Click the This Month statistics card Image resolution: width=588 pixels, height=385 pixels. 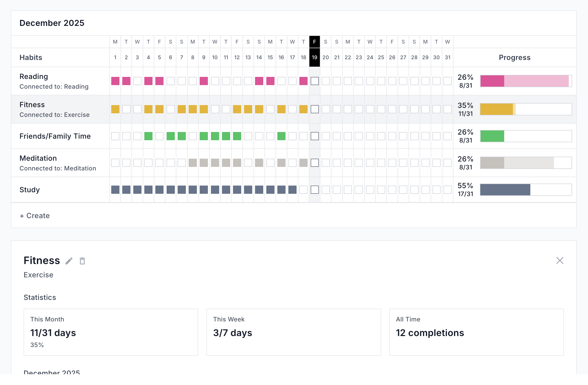pos(111,332)
